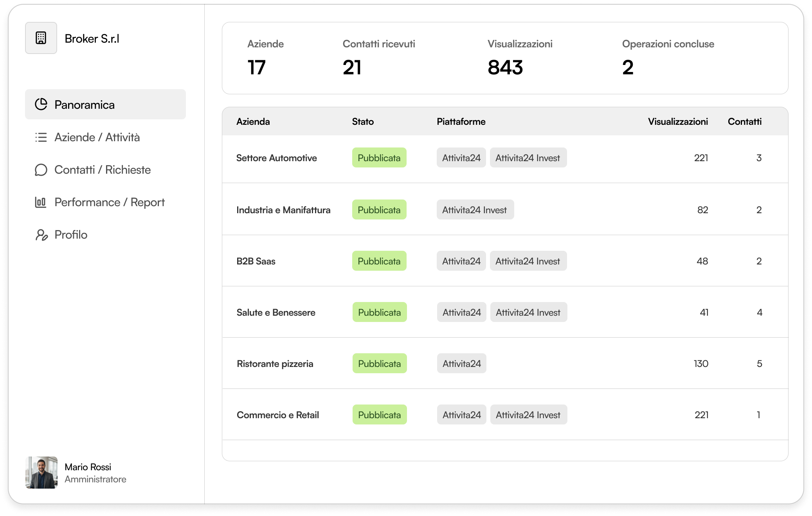Screen dimensions: 812x516
Task: Click the Contatti column header
Action: click(x=744, y=122)
